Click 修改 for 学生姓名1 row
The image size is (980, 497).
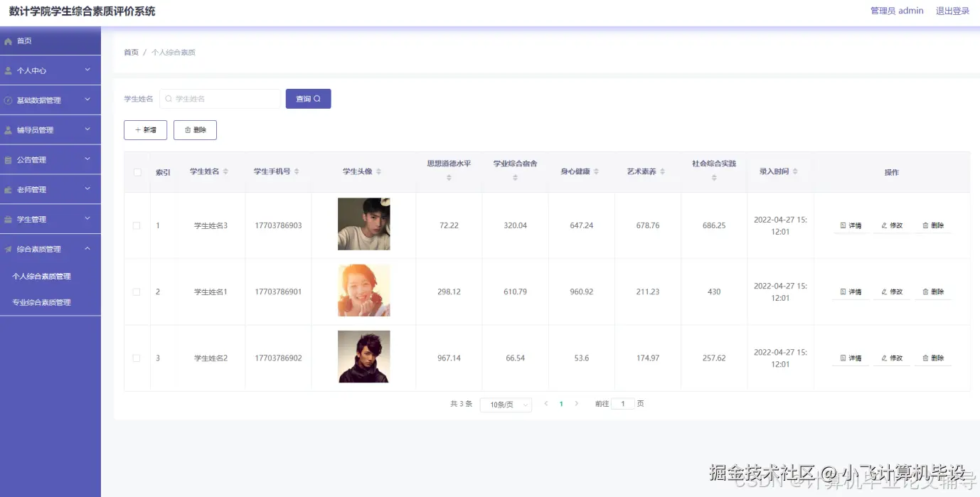(x=892, y=292)
